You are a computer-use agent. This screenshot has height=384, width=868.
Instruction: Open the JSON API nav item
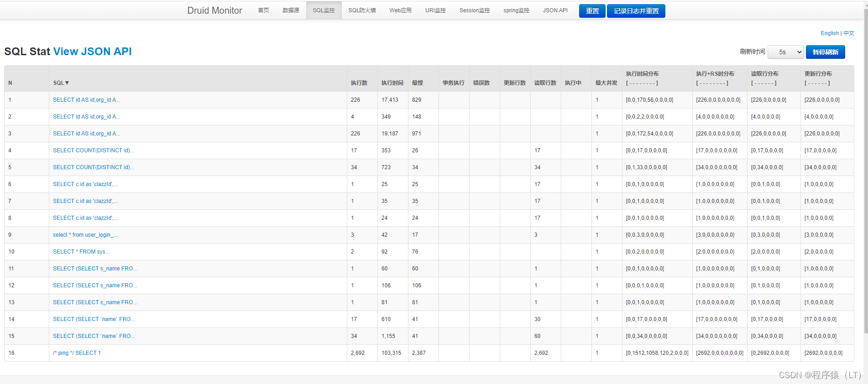coord(555,10)
